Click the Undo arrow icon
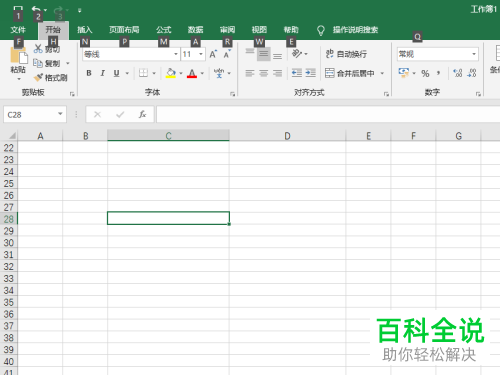The height and width of the screenshot is (375, 500). click(x=36, y=9)
